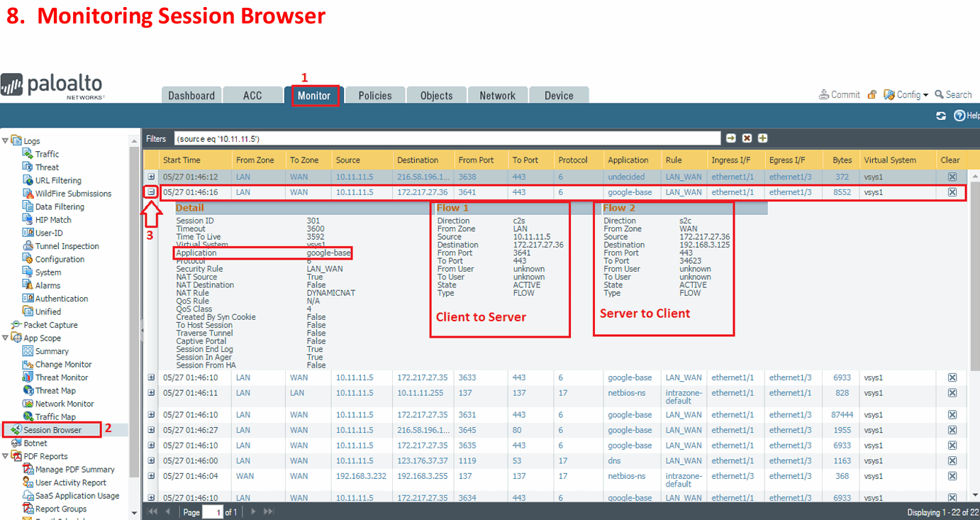The image size is (980, 520).
Task: Open Change Monitor
Action: click(63, 365)
